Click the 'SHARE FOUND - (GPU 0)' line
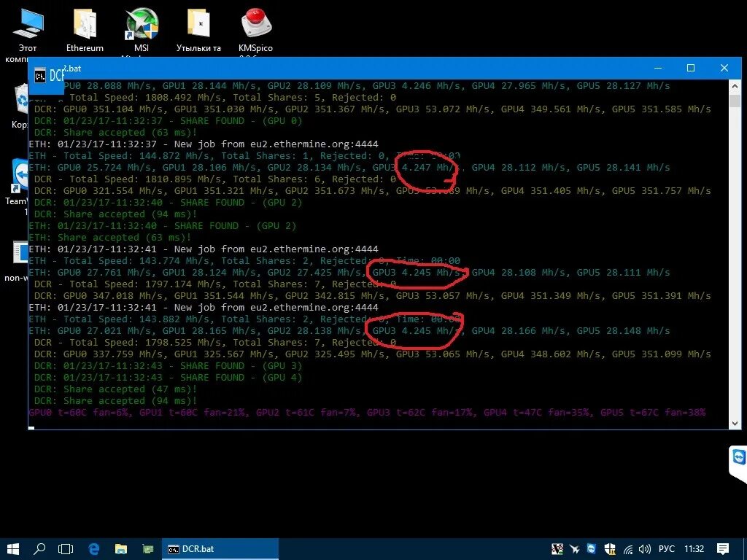 point(169,121)
